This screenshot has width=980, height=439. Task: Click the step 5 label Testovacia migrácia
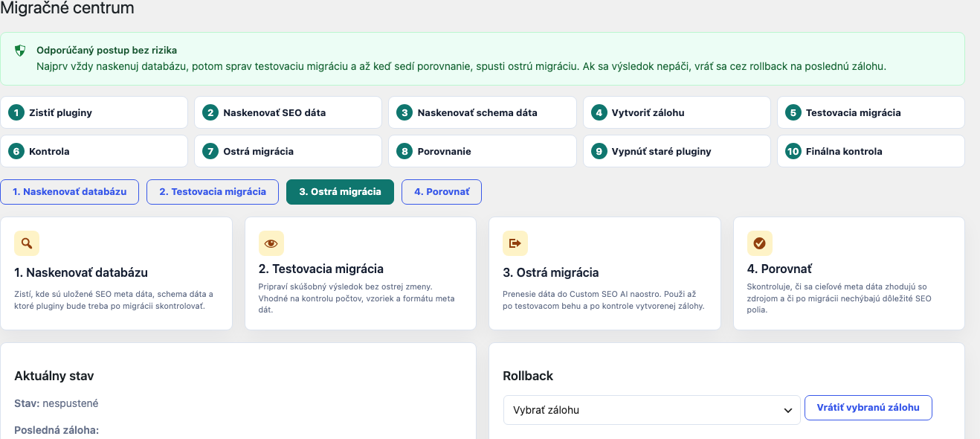pos(854,113)
